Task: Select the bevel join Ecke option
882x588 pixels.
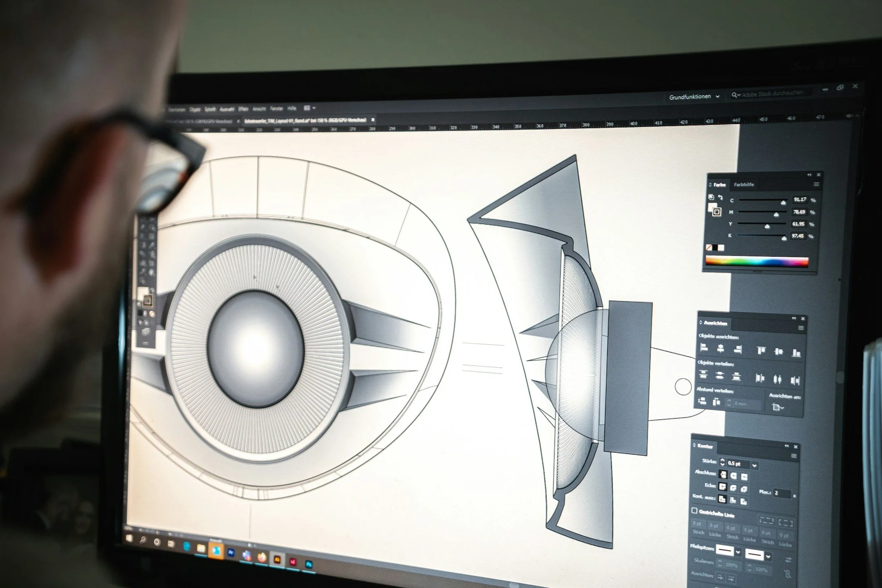Action: tap(744, 489)
